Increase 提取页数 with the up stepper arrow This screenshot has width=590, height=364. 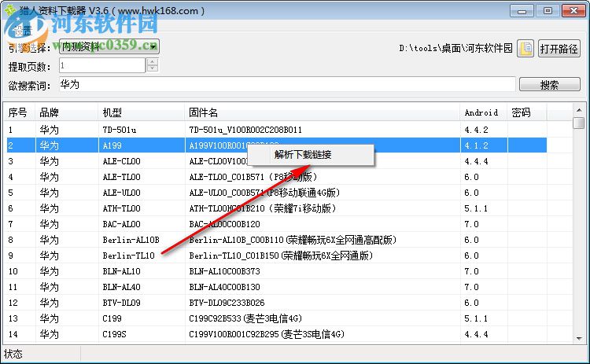[x=152, y=61]
